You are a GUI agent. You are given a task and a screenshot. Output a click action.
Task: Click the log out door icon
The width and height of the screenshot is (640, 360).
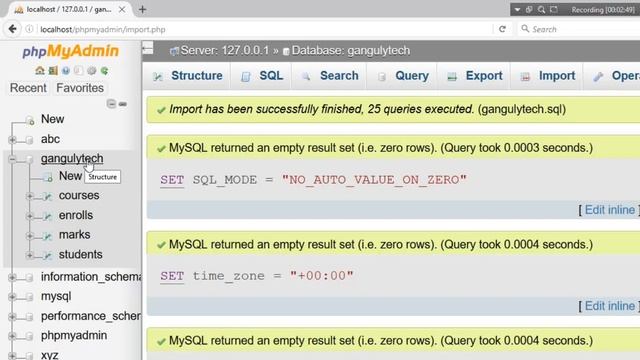pyautogui.click(x=53, y=71)
